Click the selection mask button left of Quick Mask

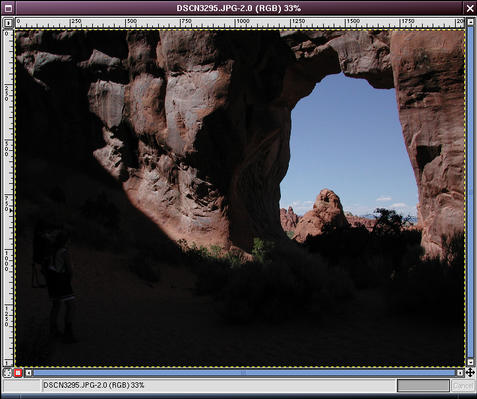tap(7, 373)
